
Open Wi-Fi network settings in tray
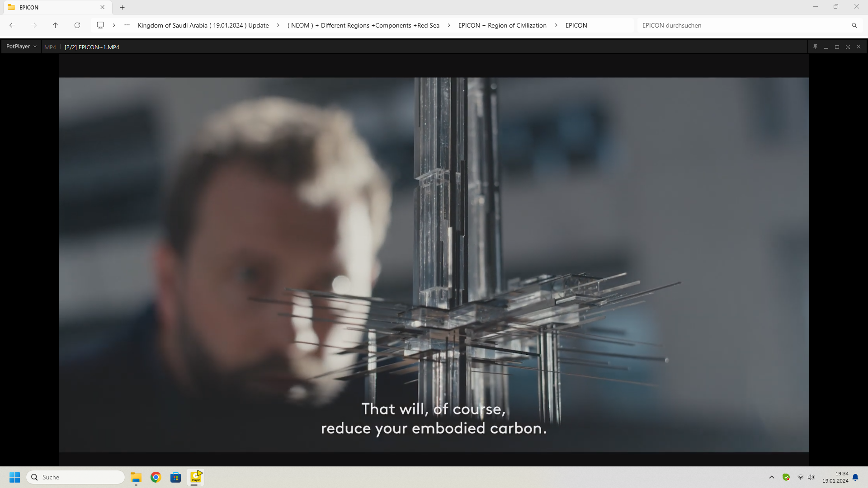coord(800,477)
